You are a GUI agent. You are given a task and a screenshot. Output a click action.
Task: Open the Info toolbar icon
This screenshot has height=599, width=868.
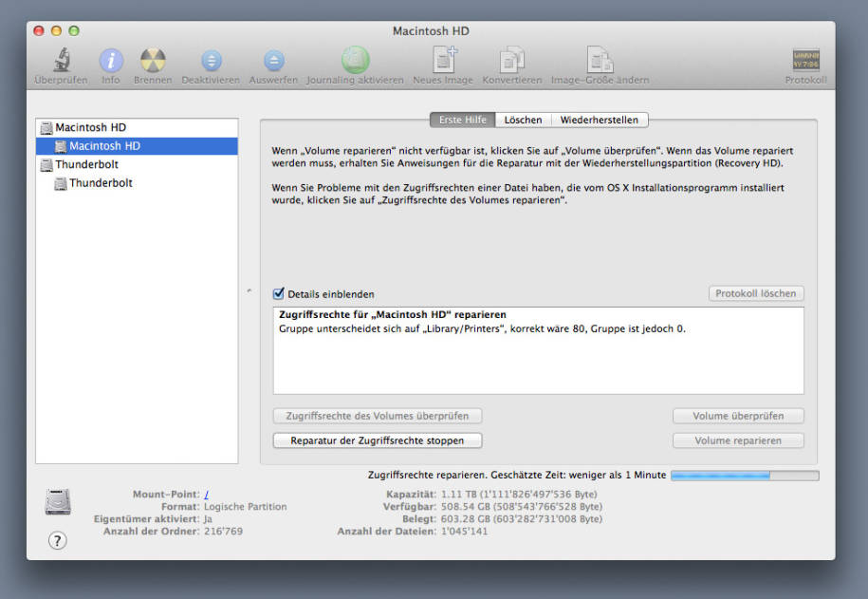coord(111,60)
